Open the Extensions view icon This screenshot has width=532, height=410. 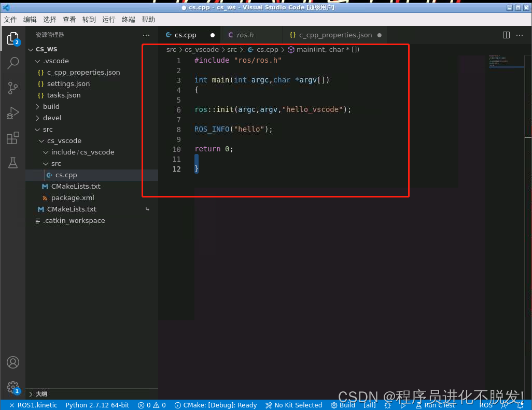coord(13,138)
